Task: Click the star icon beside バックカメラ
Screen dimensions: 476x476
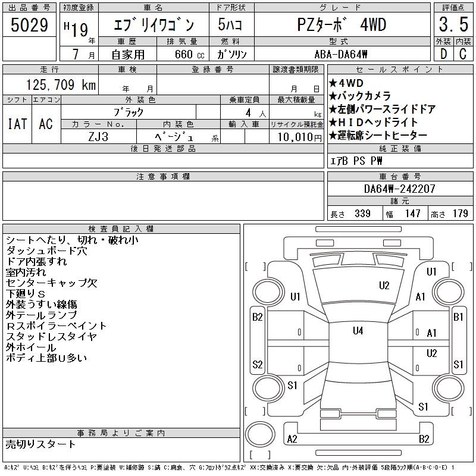Action: [333, 96]
